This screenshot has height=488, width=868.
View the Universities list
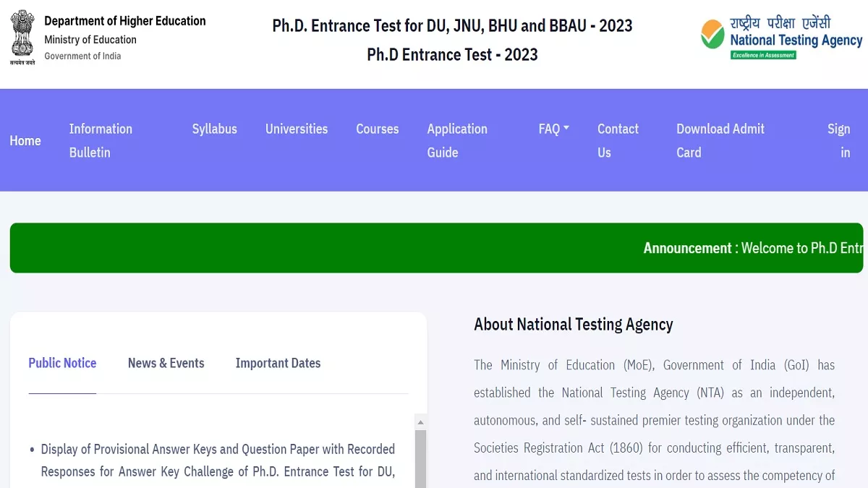point(297,129)
